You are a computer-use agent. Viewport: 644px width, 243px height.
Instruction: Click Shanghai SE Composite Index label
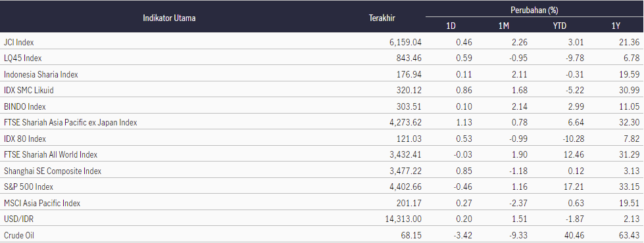click(53, 171)
